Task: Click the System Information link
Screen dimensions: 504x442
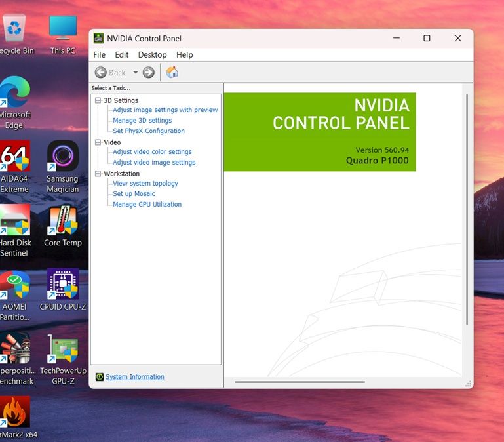Action: (x=134, y=376)
